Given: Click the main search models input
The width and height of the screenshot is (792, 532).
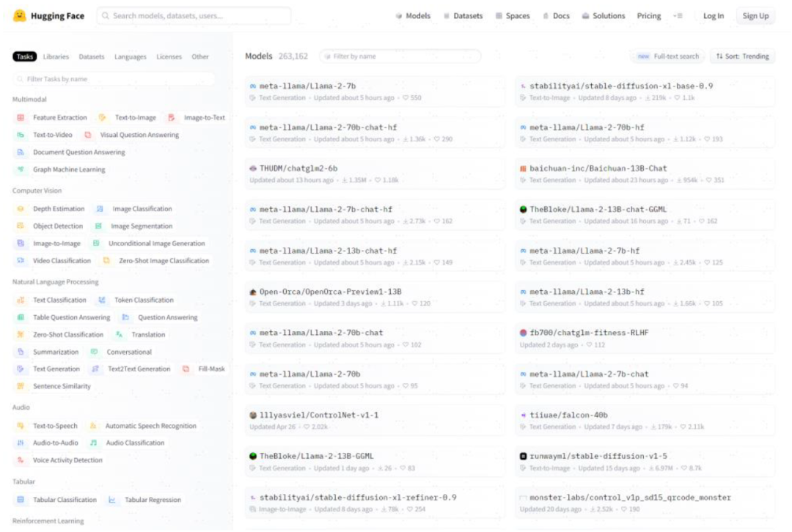Looking at the screenshot, I should tap(194, 15).
